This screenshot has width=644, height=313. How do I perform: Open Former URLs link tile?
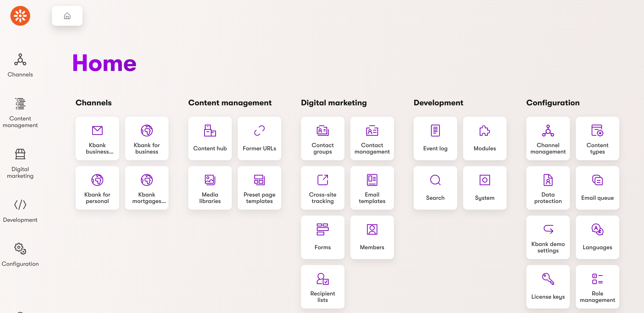tap(259, 138)
